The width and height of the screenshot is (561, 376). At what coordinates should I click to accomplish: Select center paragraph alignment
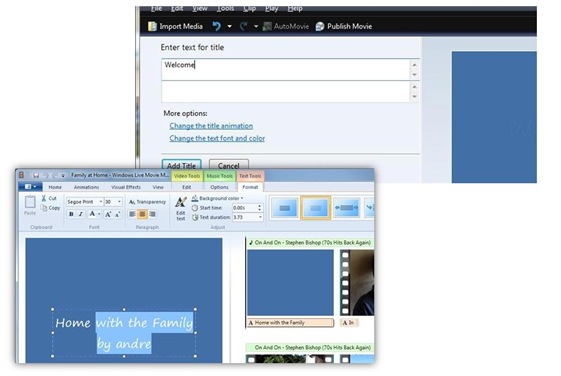[x=142, y=214]
